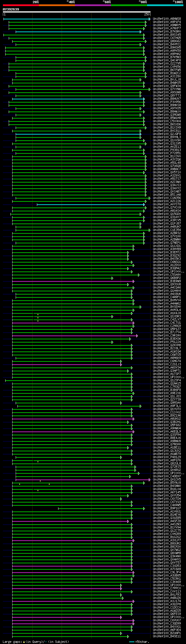
Task: Select the UniRef100_A0YST8 label
Action: [167, 204]
